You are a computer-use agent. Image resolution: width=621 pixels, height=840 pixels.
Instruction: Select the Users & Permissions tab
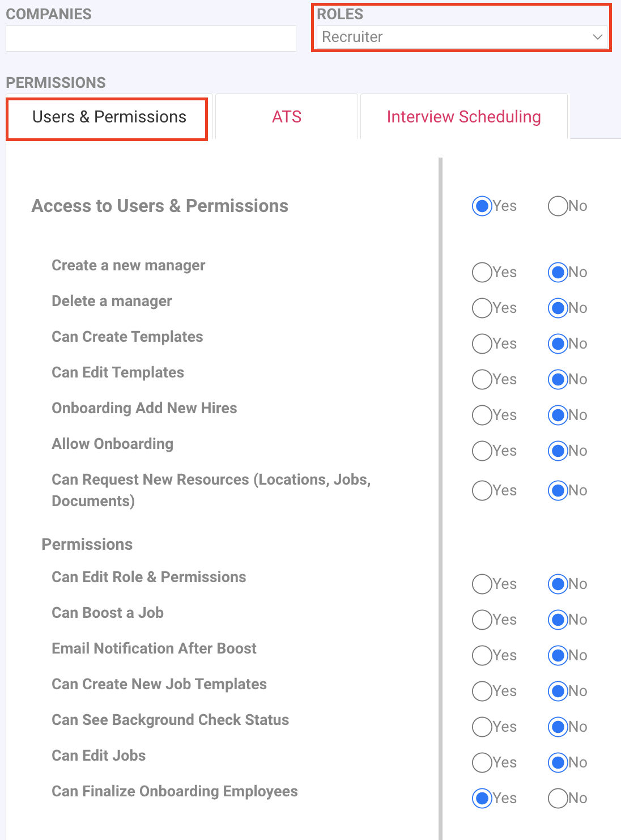pos(109,117)
